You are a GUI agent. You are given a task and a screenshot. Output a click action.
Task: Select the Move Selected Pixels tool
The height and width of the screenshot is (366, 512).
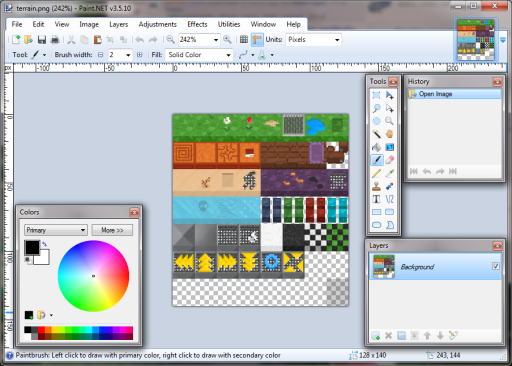click(389, 95)
